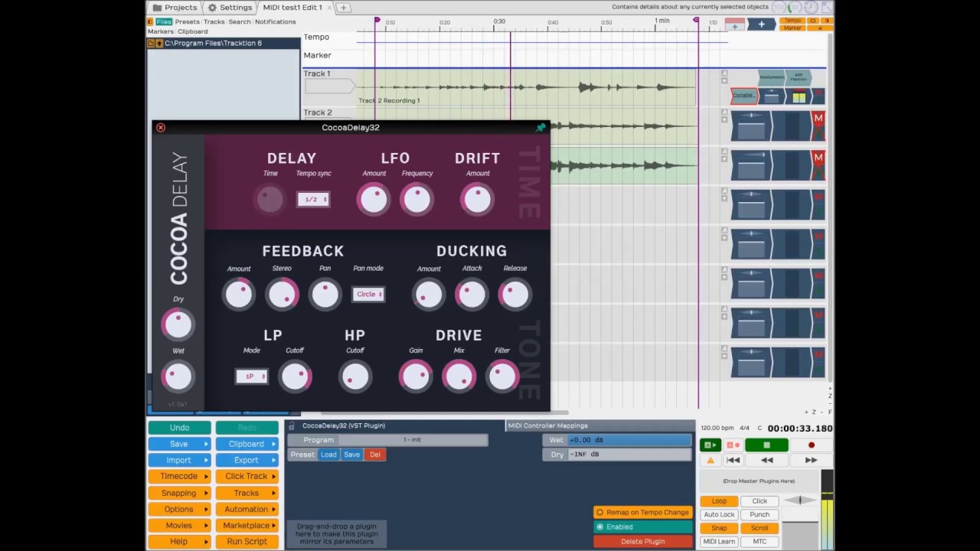Close the CocoaDelay32 plugin window
This screenshot has width=980, height=551.
click(x=161, y=128)
